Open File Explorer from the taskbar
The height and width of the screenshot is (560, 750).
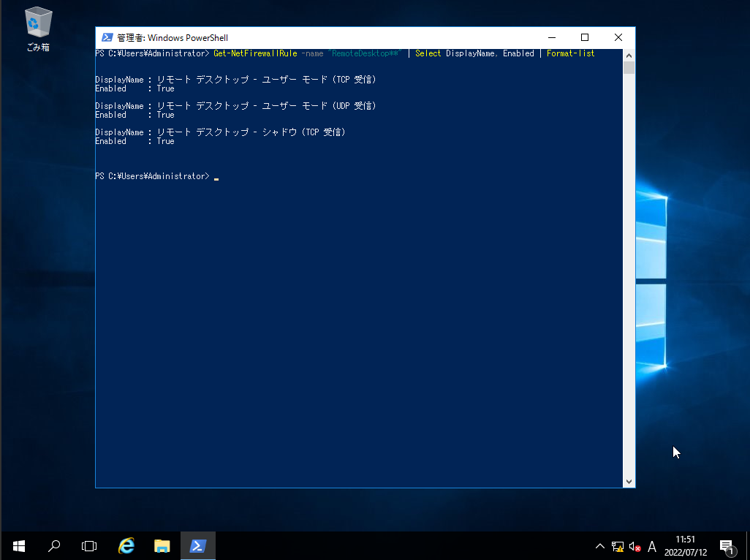click(162, 545)
